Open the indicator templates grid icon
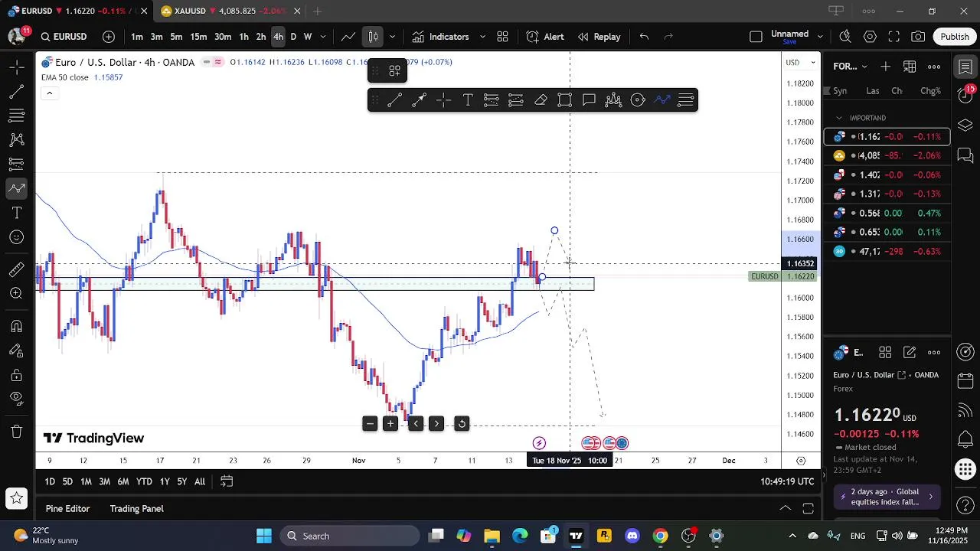Image resolution: width=980 pixels, height=551 pixels. coord(502,37)
